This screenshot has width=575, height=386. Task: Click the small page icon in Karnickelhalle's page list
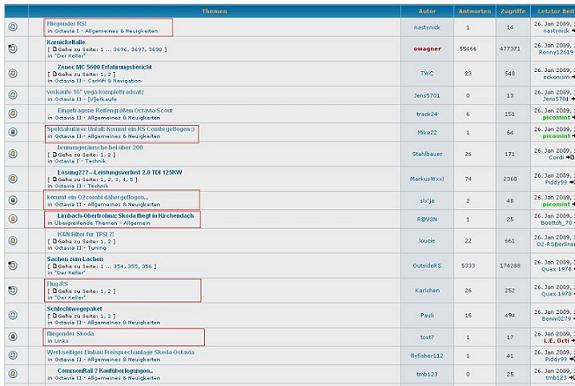(55, 49)
